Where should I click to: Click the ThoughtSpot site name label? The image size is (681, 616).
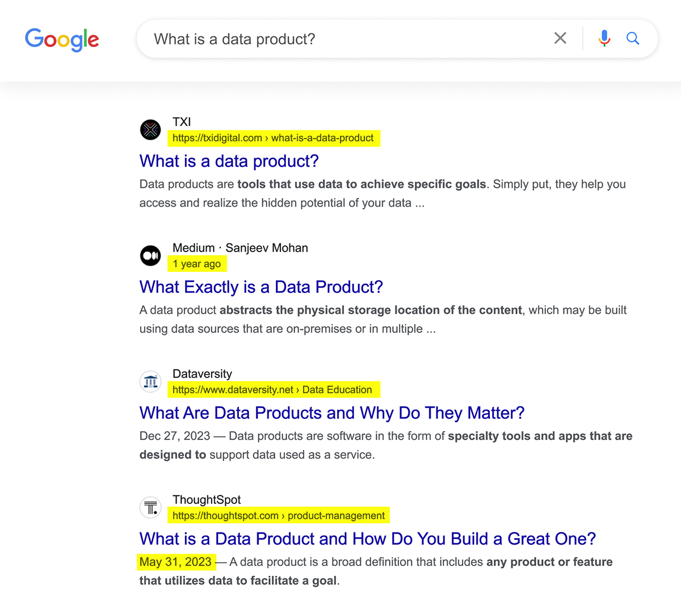[x=207, y=500]
